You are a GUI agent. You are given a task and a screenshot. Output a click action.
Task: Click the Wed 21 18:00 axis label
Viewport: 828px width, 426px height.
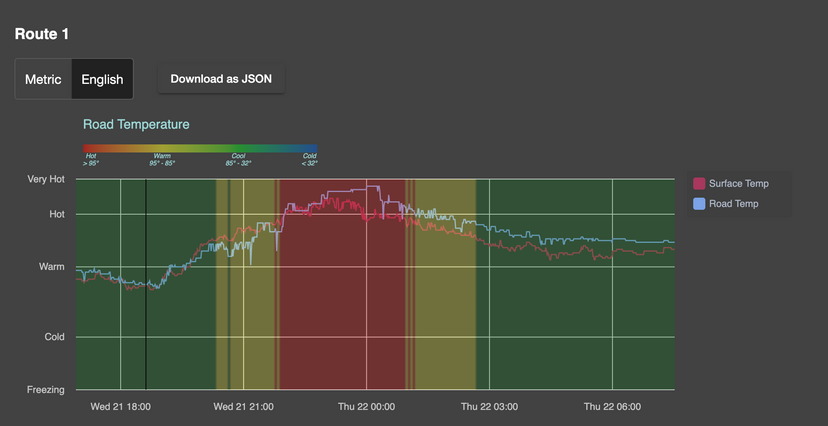click(x=120, y=407)
